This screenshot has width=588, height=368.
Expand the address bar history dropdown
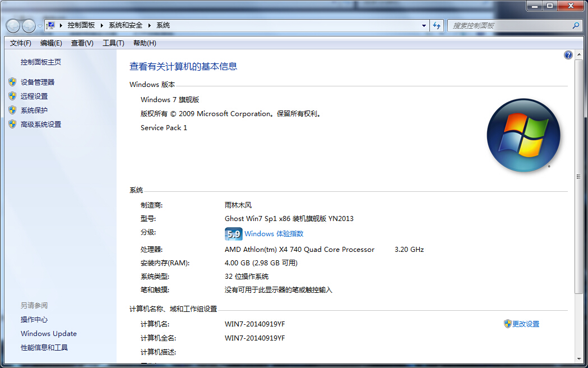click(x=424, y=26)
